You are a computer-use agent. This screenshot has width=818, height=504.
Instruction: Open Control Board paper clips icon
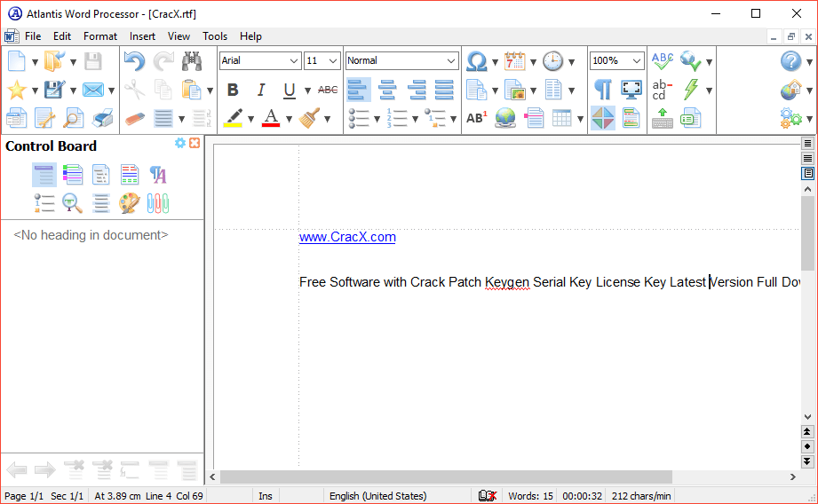[157, 203]
